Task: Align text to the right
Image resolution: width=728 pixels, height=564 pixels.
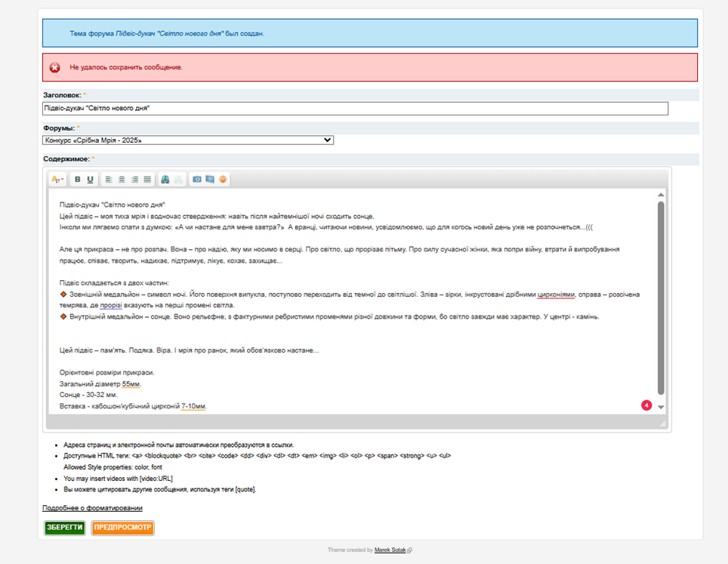Action: [134, 180]
